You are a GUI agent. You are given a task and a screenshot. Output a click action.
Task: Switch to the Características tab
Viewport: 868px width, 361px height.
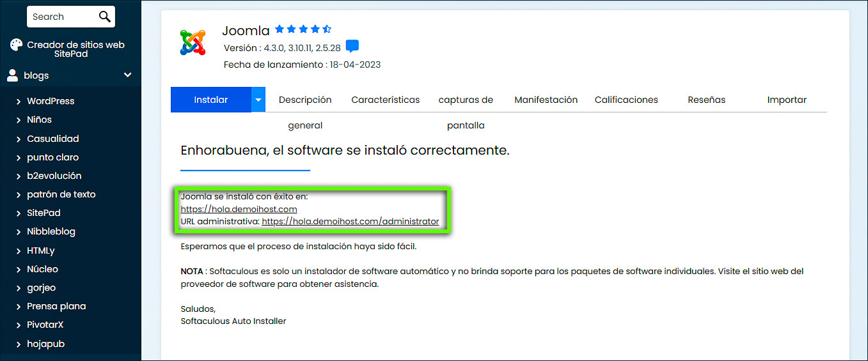pos(385,100)
